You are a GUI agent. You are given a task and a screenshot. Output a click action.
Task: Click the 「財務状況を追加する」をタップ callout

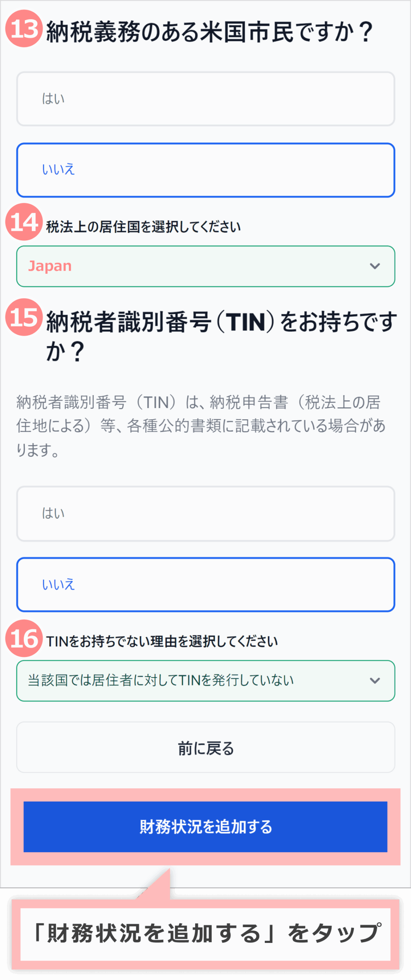[205, 934]
